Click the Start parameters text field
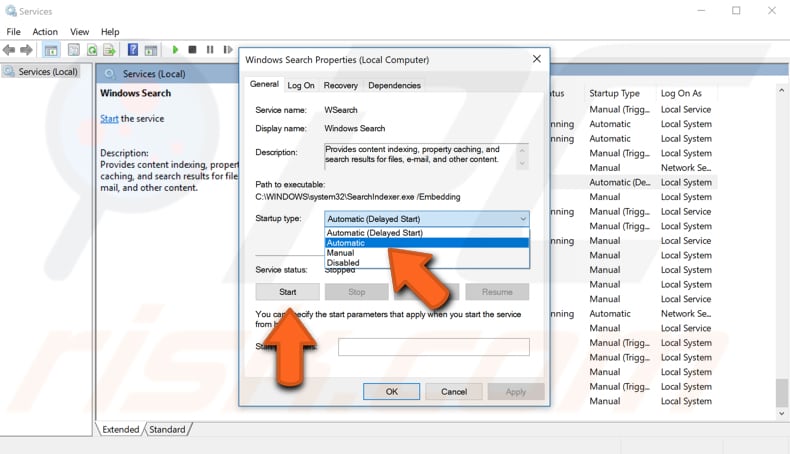790x454 pixels. tap(434, 347)
